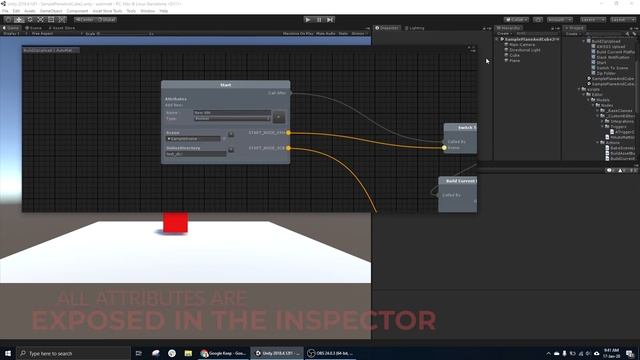Viewport: 640px width, 360px height.
Task: Click the second yellow output port on Start node
Action: tap(288, 148)
